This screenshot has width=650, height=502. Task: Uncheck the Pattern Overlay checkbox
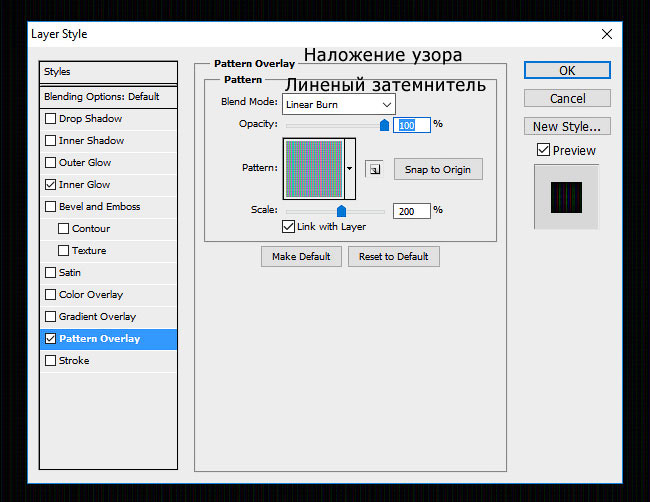coord(50,339)
